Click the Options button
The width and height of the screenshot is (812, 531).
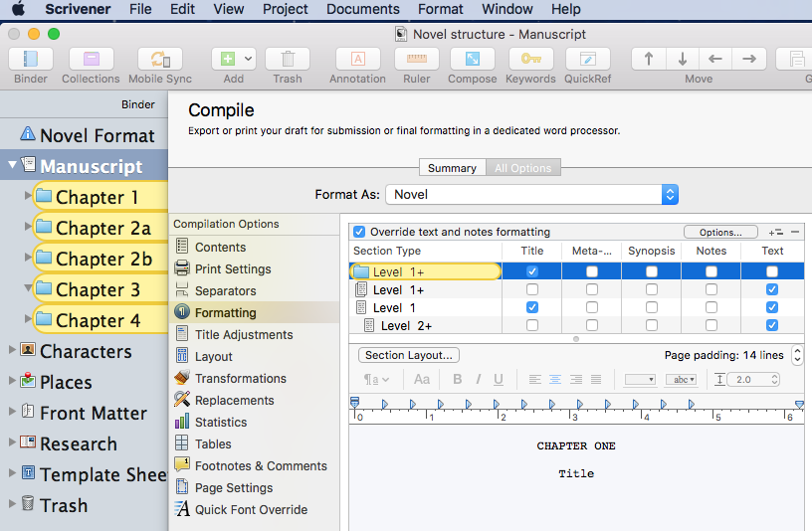pyautogui.click(x=720, y=233)
